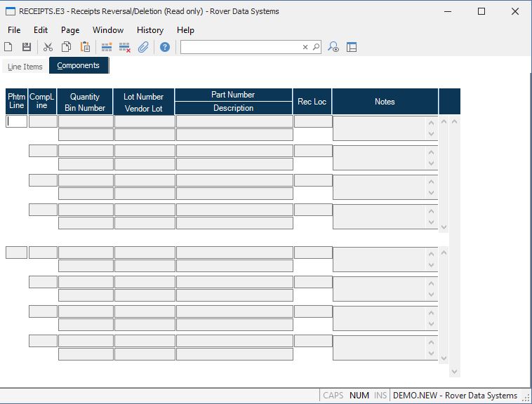Toggle the panel layout icon
The image size is (532, 404).
coord(352,47)
